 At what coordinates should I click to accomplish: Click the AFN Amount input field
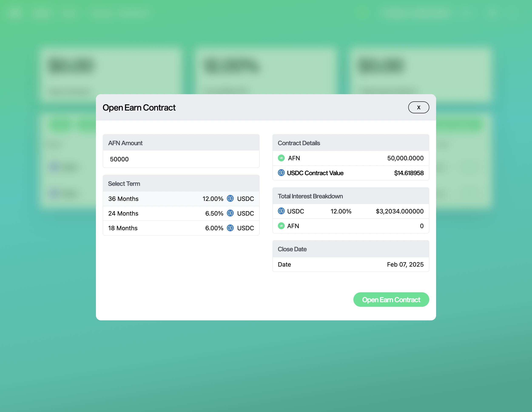click(x=181, y=159)
